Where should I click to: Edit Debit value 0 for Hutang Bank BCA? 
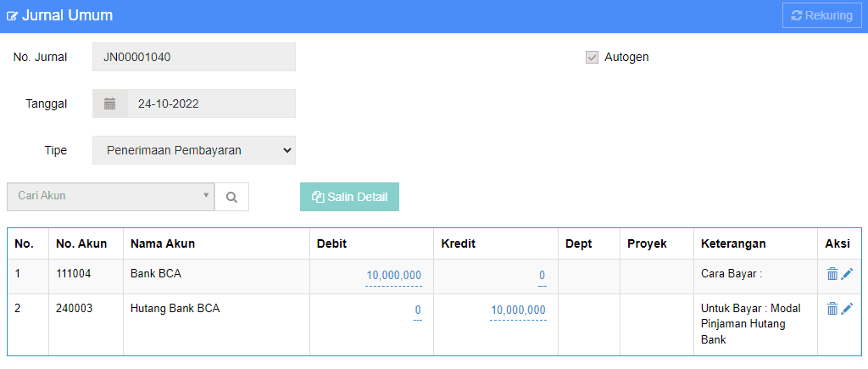[x=418, y=310]
